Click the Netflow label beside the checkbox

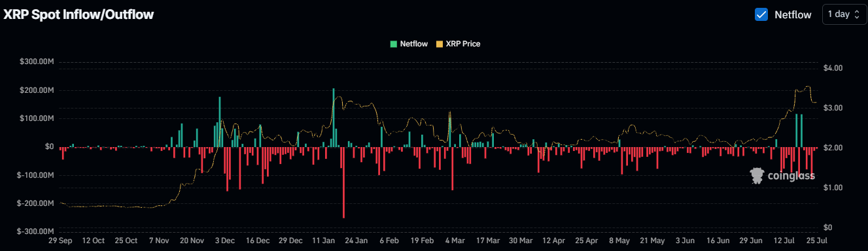793,14
